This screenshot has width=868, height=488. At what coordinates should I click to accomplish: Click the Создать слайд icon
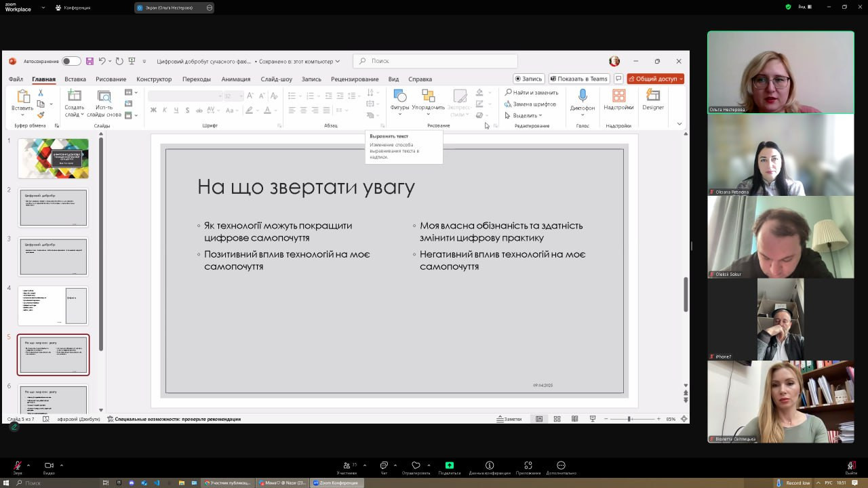tap(74, 96)
